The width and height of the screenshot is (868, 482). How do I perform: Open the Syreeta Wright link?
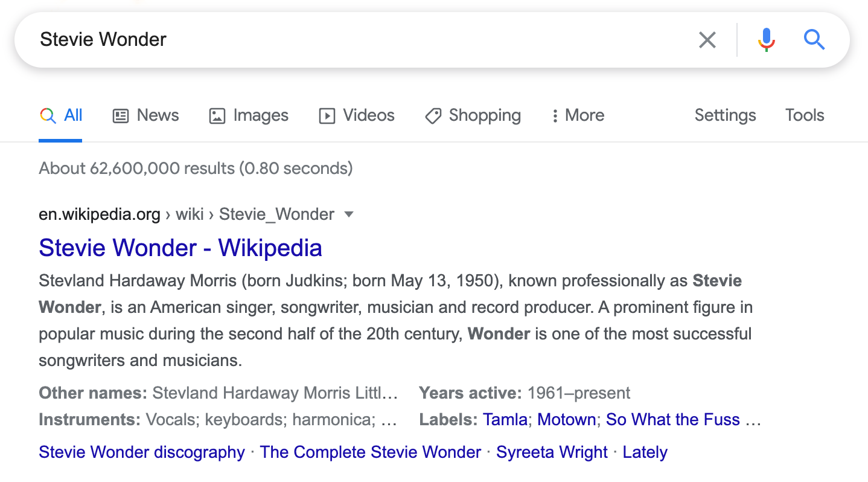pos(552,452)
